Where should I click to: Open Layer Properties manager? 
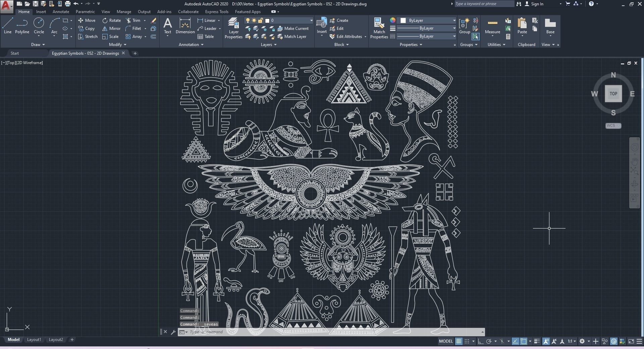pos(233,28)
